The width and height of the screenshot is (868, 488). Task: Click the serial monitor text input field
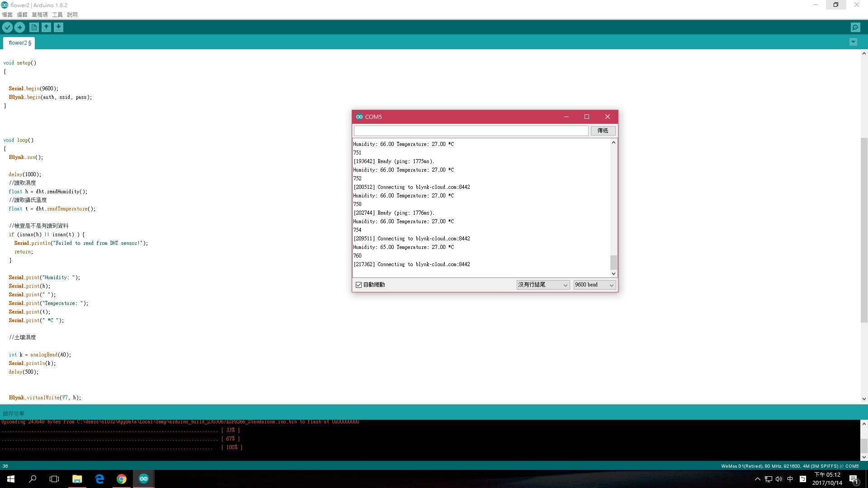point(471,131)
